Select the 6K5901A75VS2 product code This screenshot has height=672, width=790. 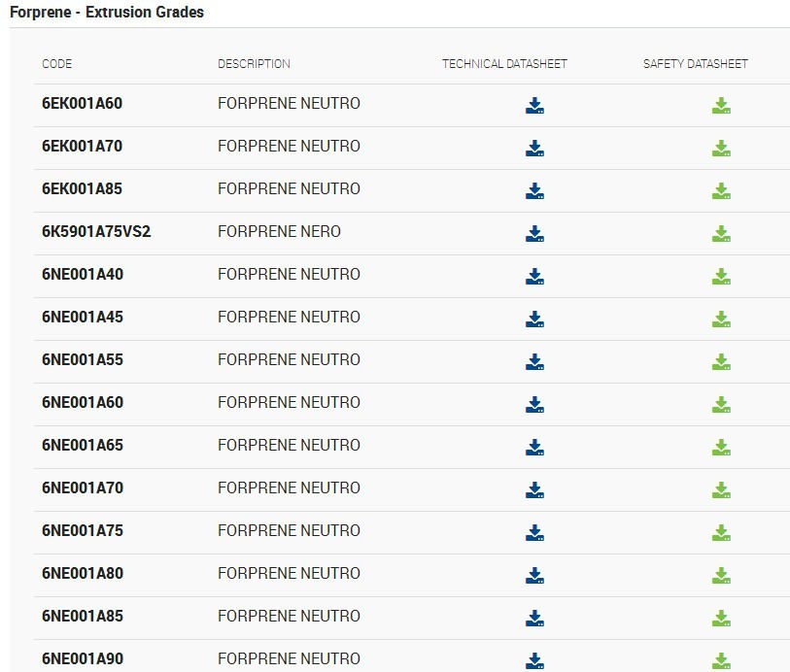tap(96, 231)
